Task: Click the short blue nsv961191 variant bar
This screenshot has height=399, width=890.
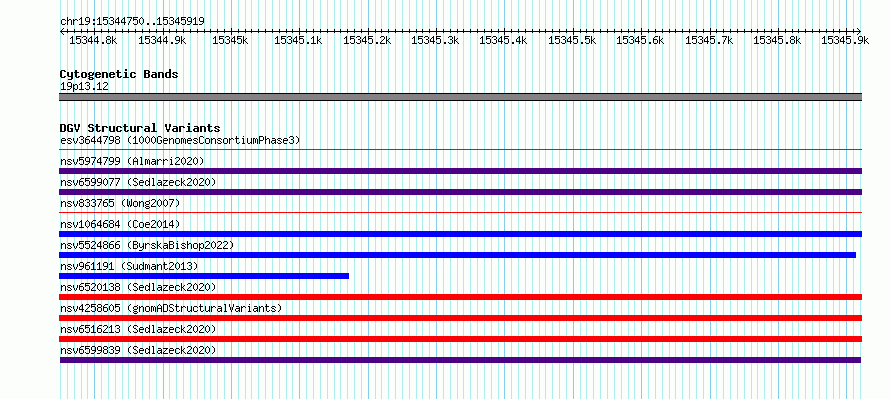Action: 204,276
